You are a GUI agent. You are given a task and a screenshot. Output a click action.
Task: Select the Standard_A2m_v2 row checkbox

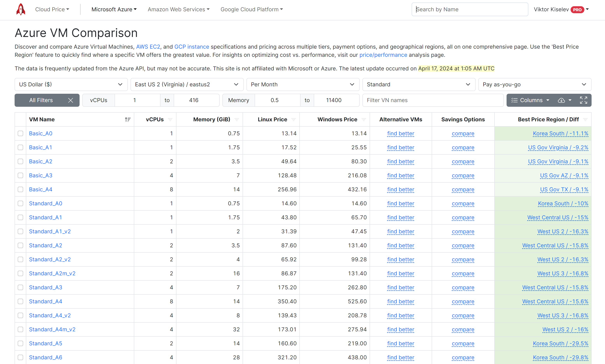[x=20, y=273]
